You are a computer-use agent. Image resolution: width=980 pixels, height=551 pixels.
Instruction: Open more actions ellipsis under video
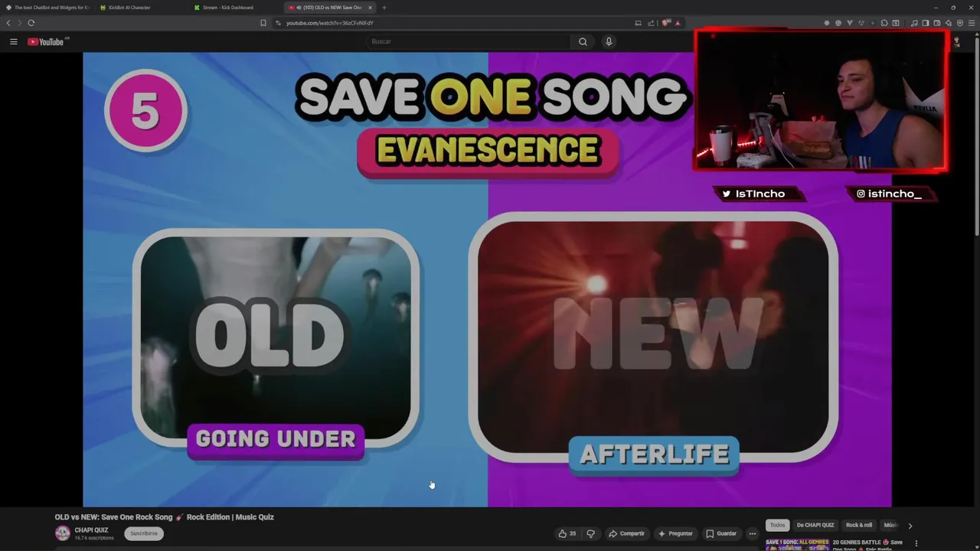(753, 533)
